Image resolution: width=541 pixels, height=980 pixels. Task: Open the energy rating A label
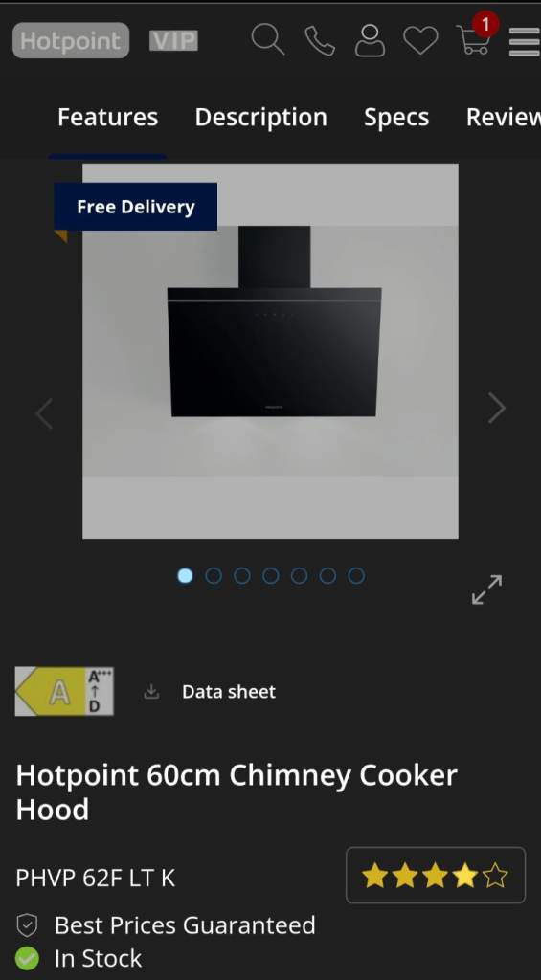[64, 691]
